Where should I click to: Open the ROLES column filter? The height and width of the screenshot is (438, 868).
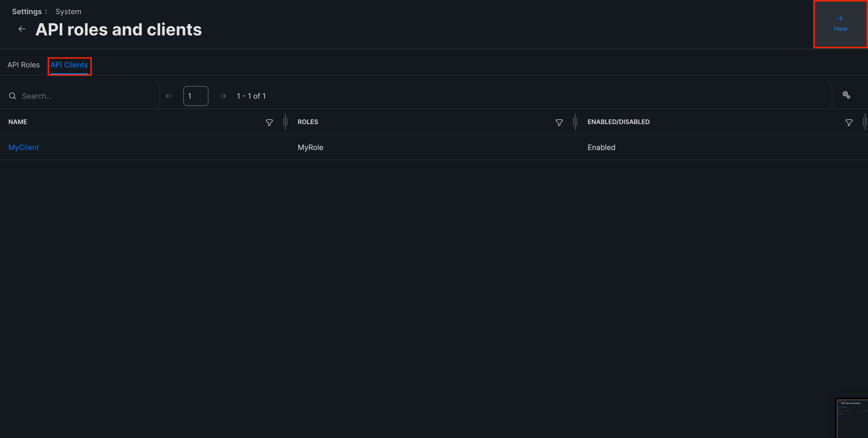pyautogui.click(x=559, y=123)
